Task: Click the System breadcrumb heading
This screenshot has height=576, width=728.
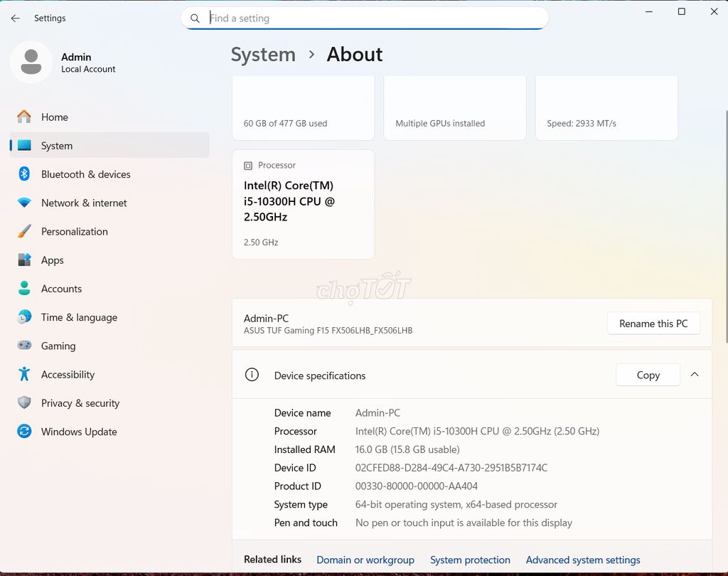Action: click(x=263, y=54)
